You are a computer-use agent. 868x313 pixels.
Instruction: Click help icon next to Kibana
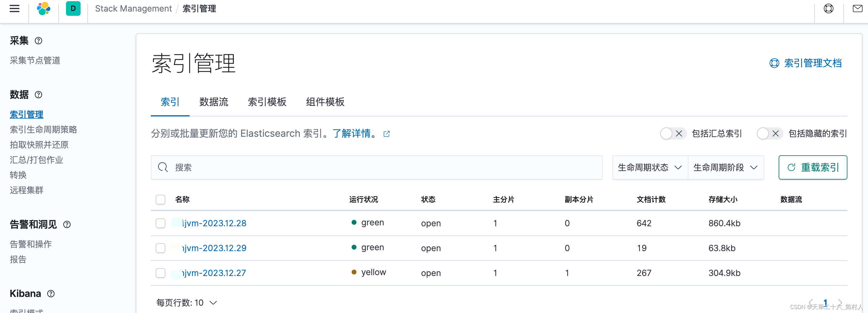coord(51,294)
